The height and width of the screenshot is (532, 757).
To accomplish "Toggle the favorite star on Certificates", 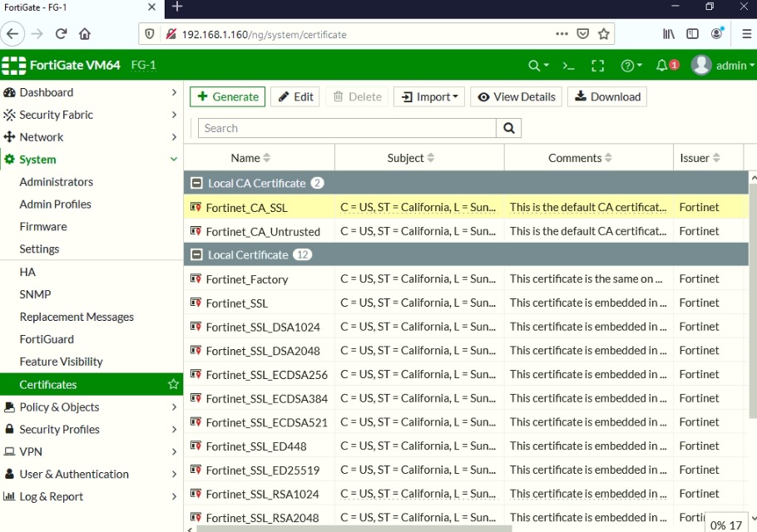I will pyautogui.click(x=172, y=384).
